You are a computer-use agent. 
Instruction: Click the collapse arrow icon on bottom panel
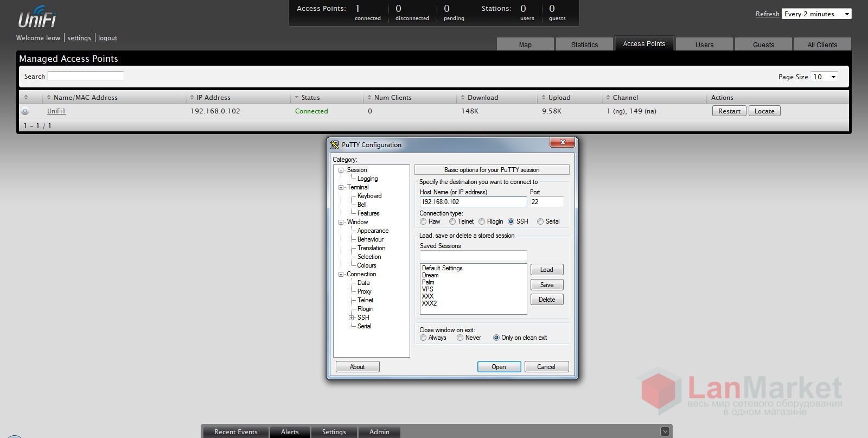pyautogui.click(x=665, y=431)
